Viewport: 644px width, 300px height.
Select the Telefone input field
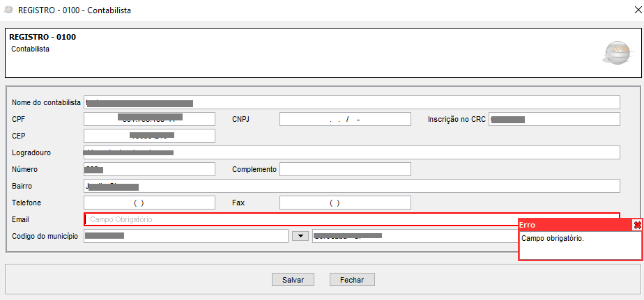tap(149, 203)
